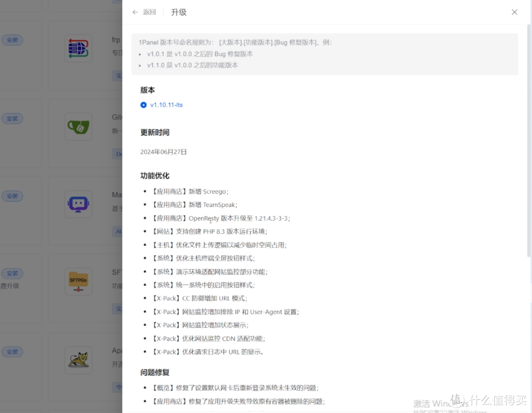Click the AI tag below the MaxKB description

(x=118, y=231)
